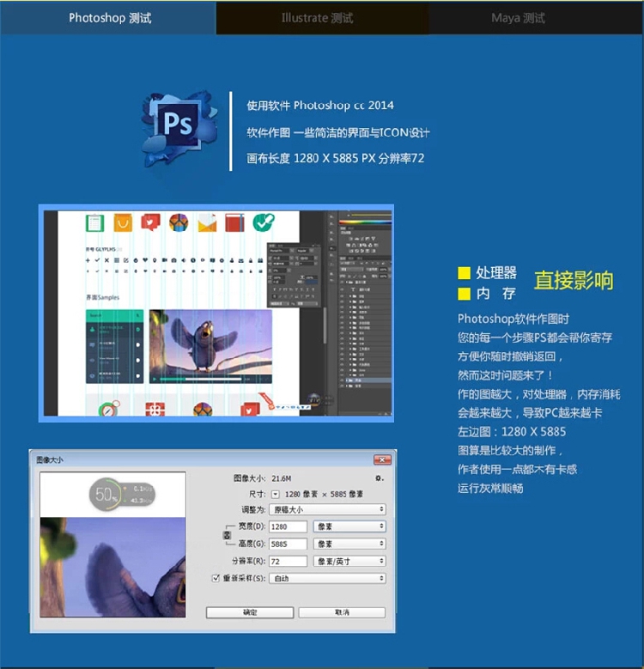This screenshot has width=644, height=669.
Task: Open the Illustrate 测试 tab
Action: point(322,18)
